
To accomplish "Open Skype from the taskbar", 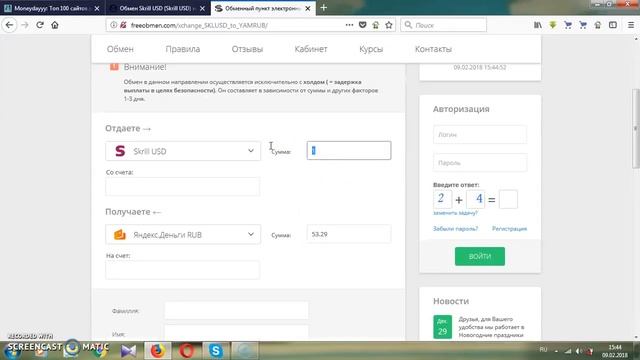I will pyautogui.click(x=216, y=351).
